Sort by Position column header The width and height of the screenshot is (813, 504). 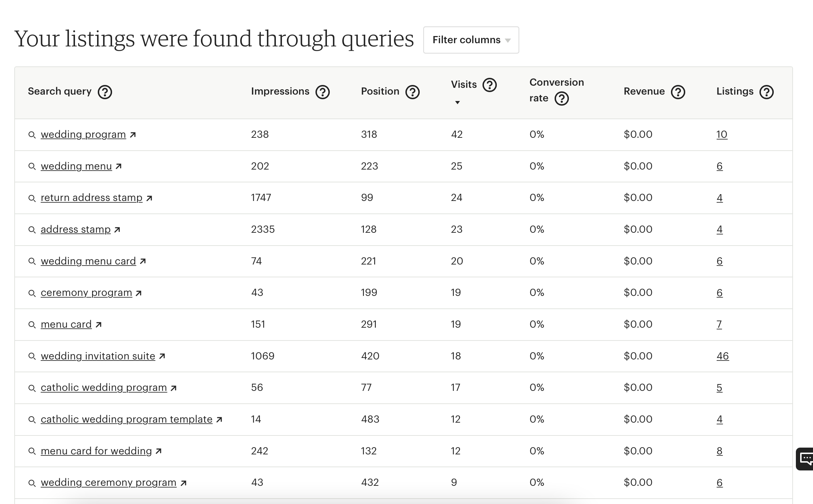(x=380, y=91)
